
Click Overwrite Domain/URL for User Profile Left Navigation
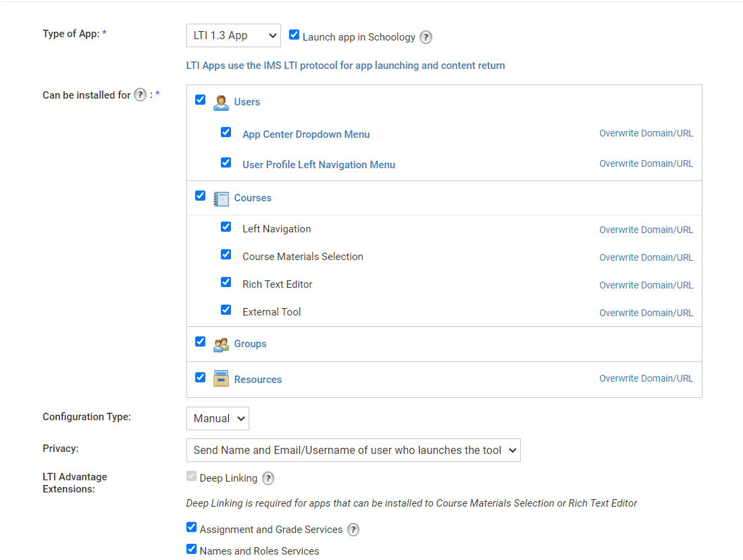pyautogui.click(x=646, y=163)
